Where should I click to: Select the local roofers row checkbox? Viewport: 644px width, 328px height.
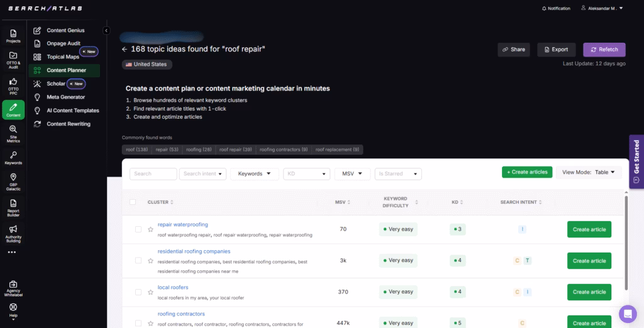(x=138, y=292)
